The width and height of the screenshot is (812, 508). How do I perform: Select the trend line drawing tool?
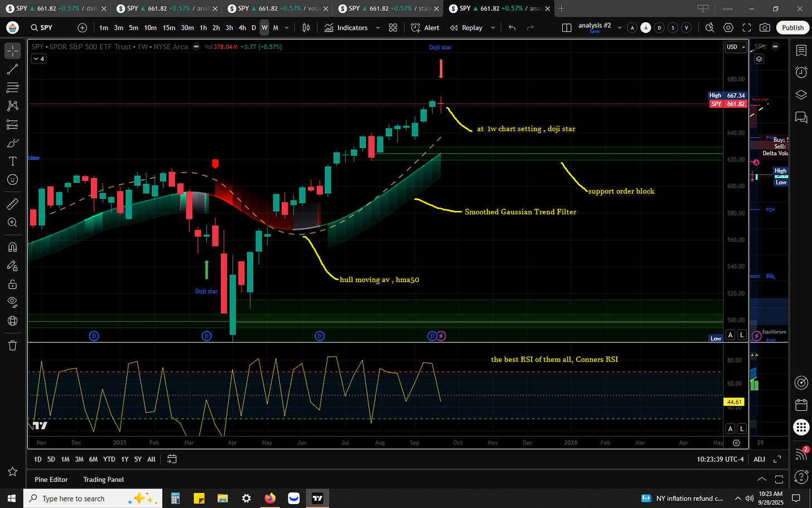[12, 69]
